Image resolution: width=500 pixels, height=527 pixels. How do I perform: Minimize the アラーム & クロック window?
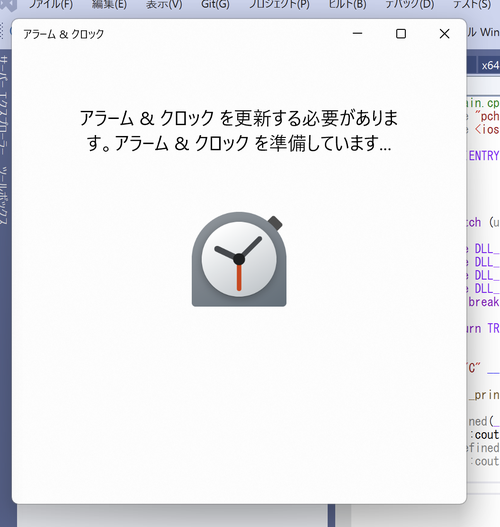(357, 34)
